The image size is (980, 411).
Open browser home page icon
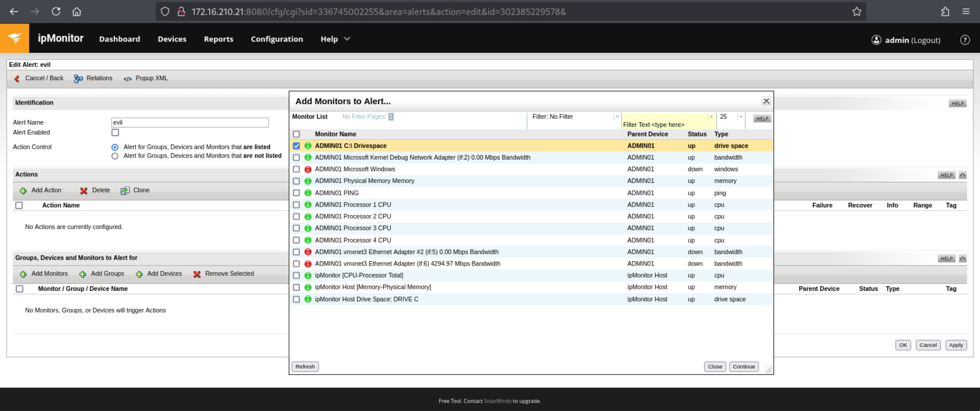76,12
